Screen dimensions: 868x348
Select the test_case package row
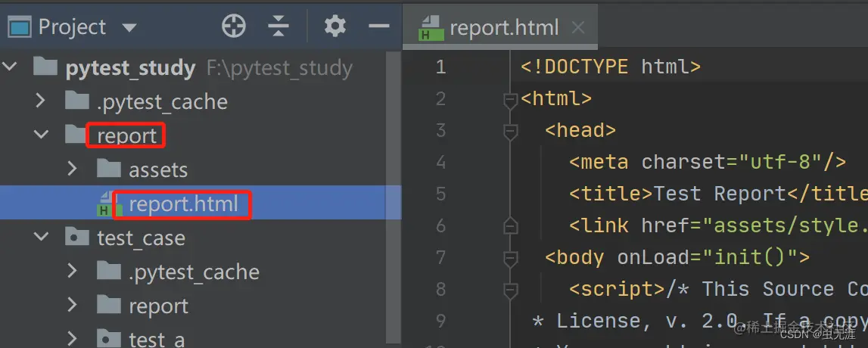(x=201, y=238)
